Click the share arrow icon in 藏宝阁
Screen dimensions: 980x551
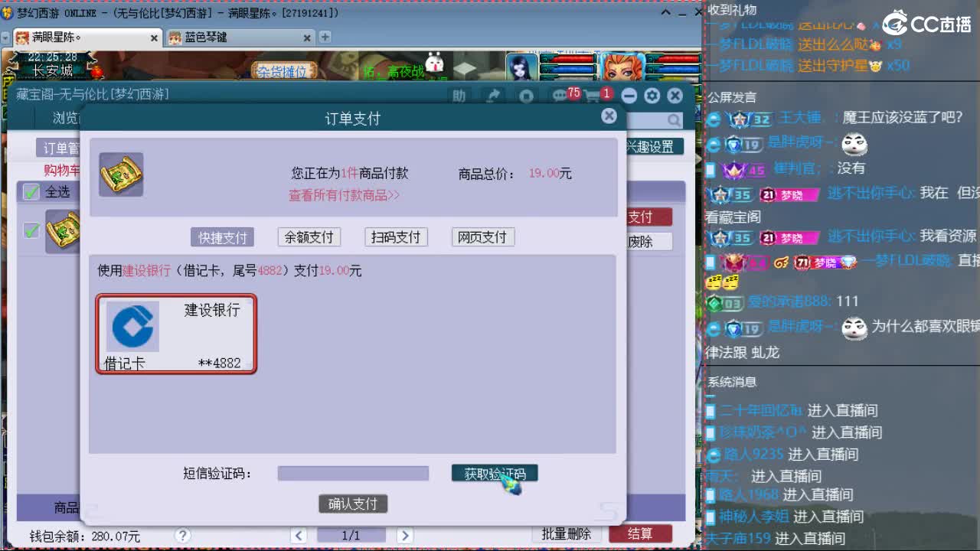point(494,95)
